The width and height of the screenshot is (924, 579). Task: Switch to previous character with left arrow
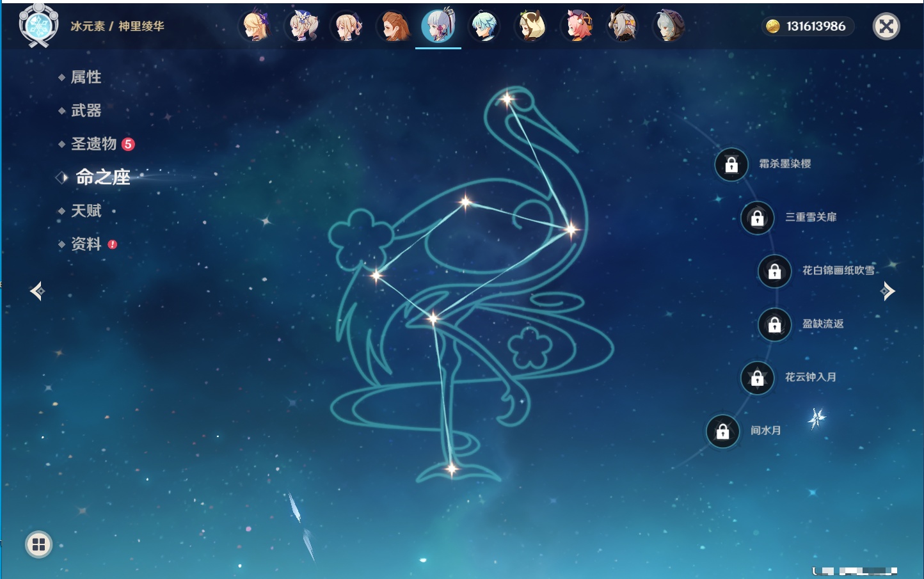[38, 291]
